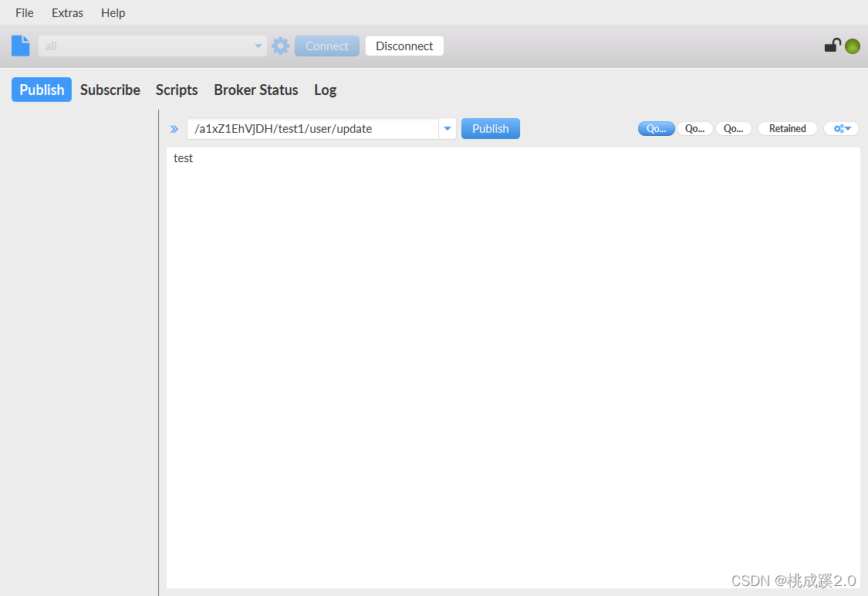Switch to the Broker Status tab
Viewport: 868px width, 596px height.
coord(256,90)
